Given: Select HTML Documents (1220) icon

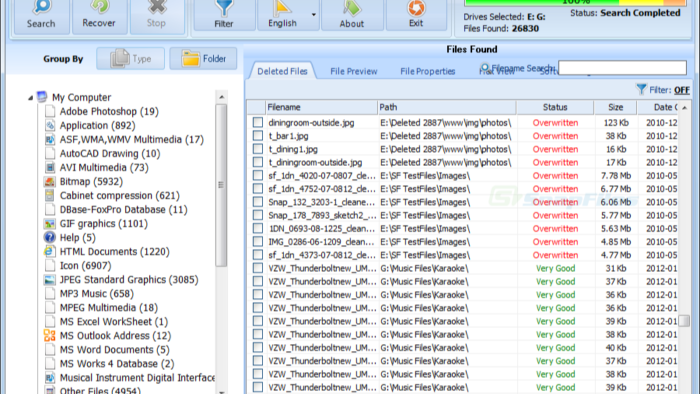Looking at the screenshot, I should point(50,252).
